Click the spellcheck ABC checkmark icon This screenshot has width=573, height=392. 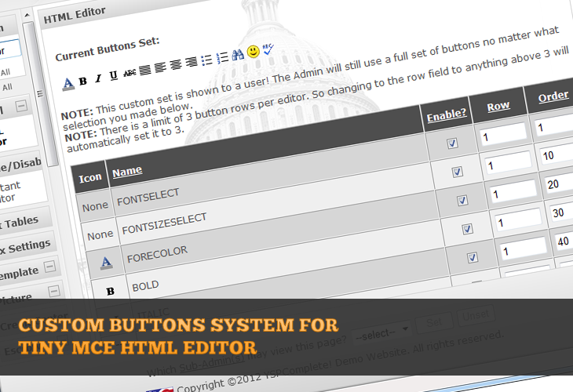point(268,49)
